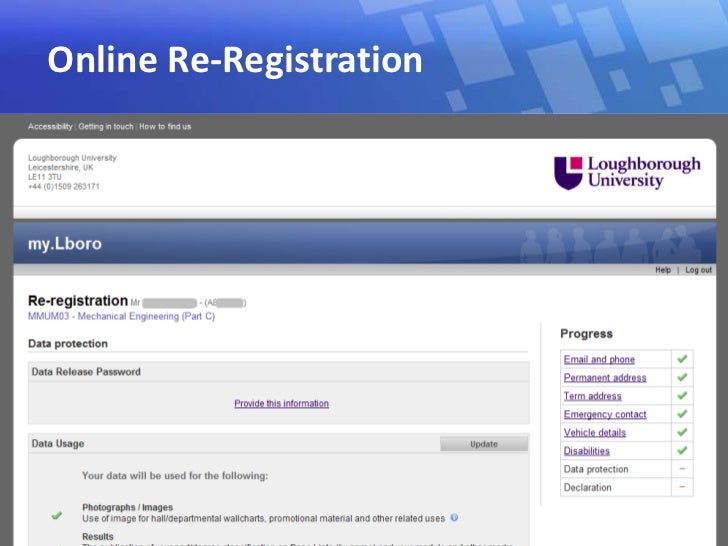Screen dimensions: 728x546
Task: Go to Term address step
Action: point(592,396)
